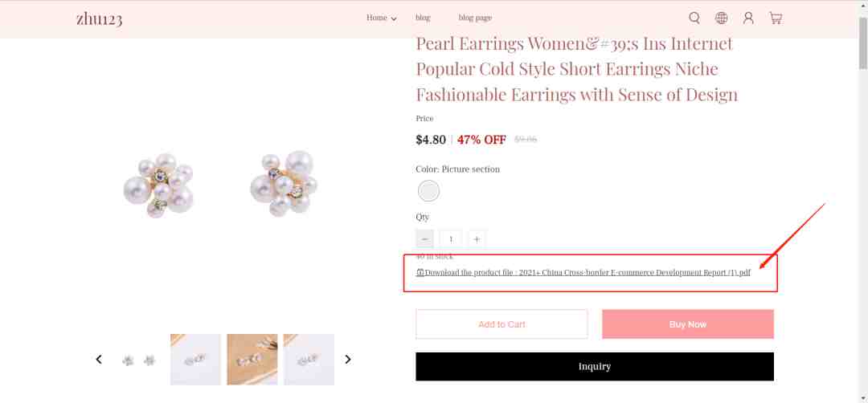The image size is (868, 403).
Task: Open the user account icon
Action: pos(748,18)
